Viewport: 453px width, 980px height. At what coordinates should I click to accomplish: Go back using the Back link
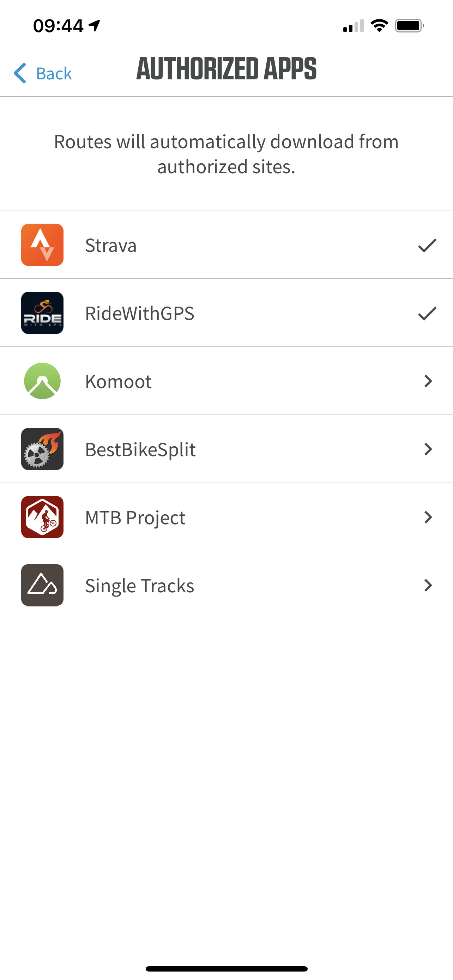(x=54, y=73)
